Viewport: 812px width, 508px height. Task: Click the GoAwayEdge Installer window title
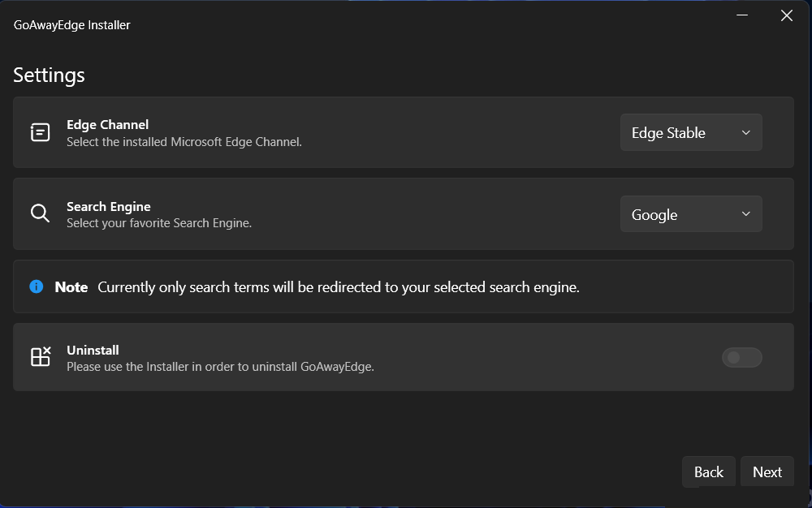point(72,25)
